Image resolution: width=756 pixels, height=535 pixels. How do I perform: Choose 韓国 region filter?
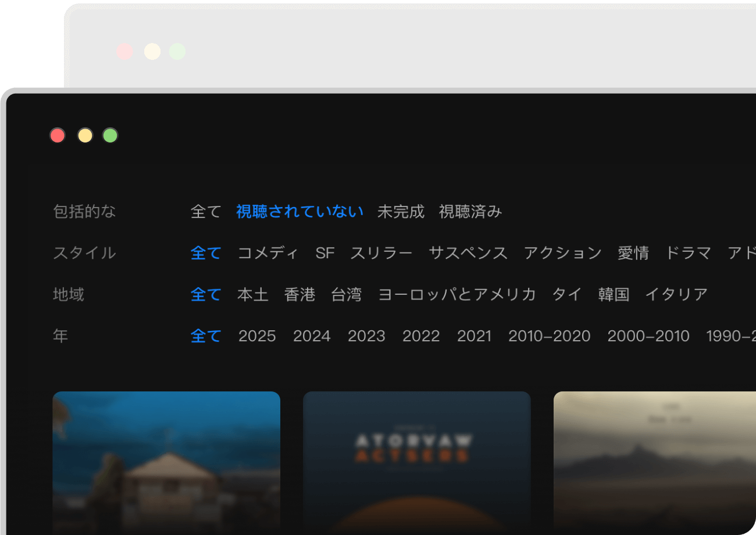(614, 295)
